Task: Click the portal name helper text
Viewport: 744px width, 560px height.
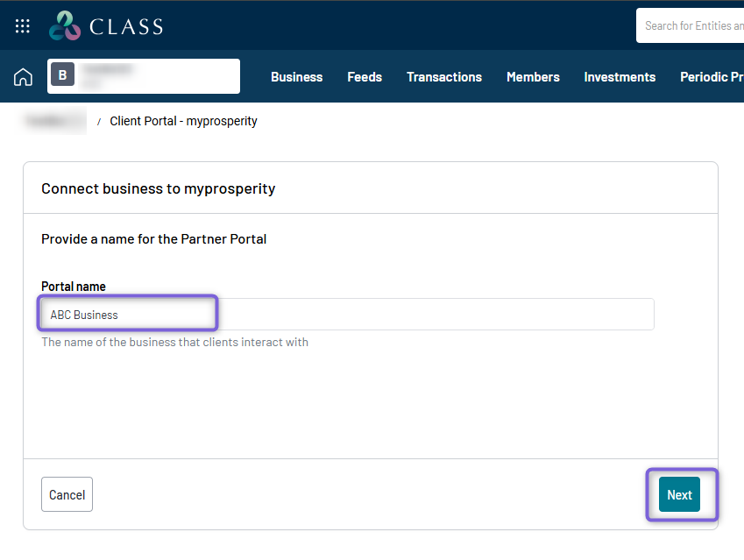Action: click(174, 342)
